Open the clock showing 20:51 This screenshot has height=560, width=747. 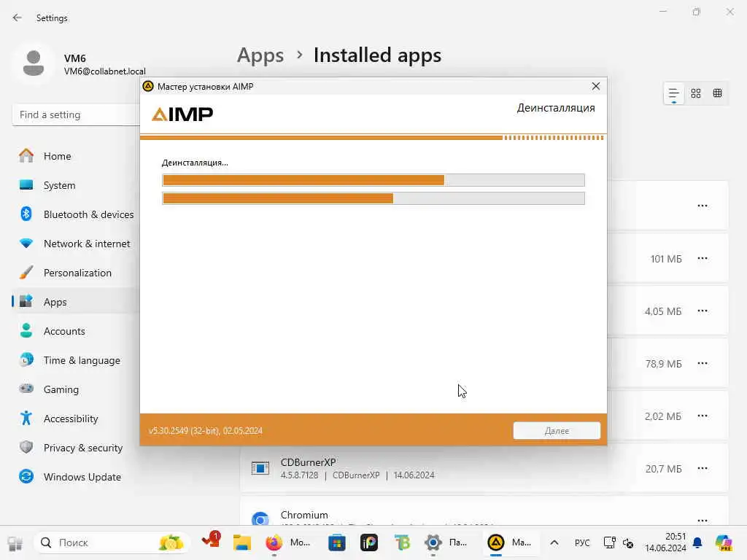(665, 542)
